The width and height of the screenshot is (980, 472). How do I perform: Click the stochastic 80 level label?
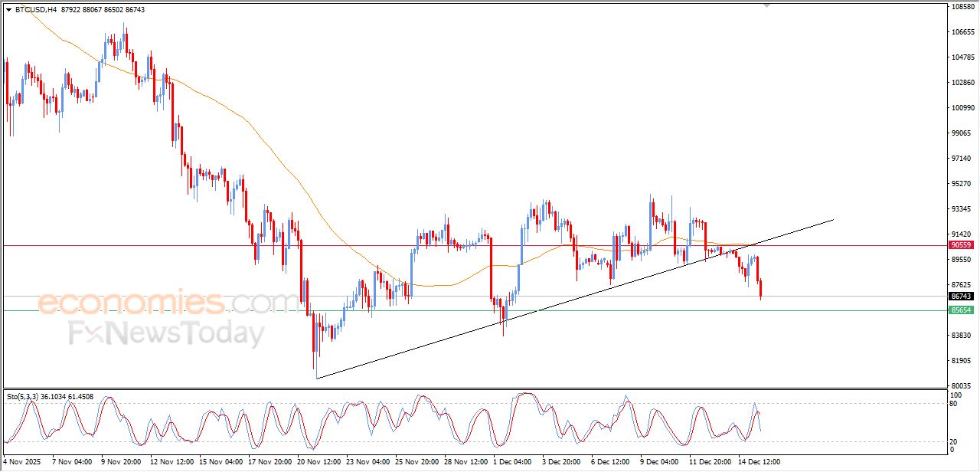[x=955, y=403]
